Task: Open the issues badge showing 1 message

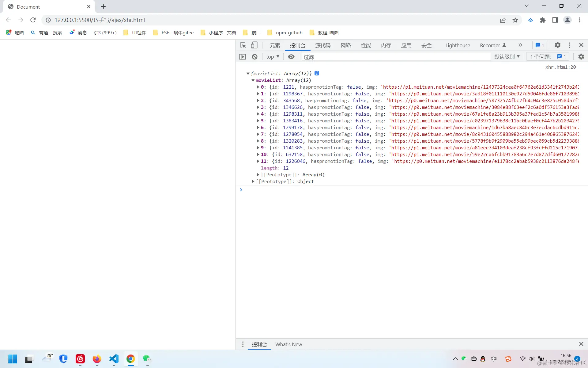Action: click(x=540, y=45)
